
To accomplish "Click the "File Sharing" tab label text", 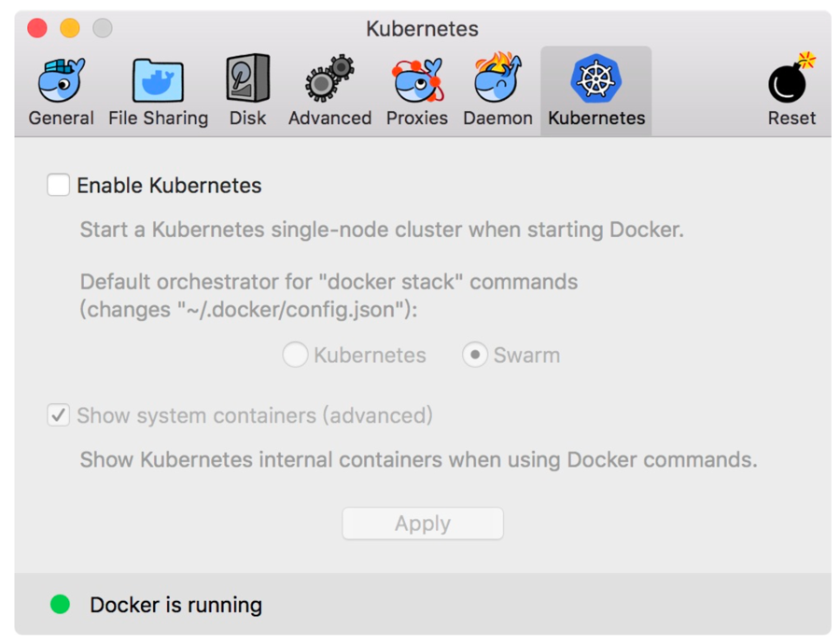I will 158,119.
